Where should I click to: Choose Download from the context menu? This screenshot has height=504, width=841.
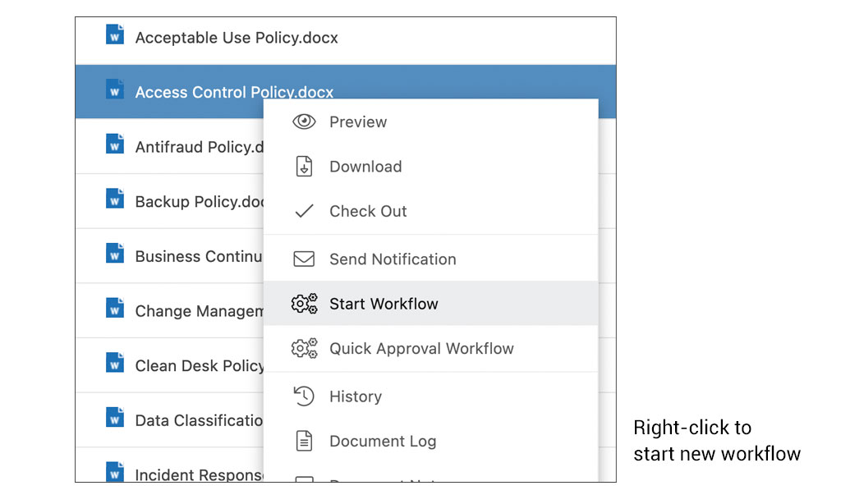tap(431, 166)
